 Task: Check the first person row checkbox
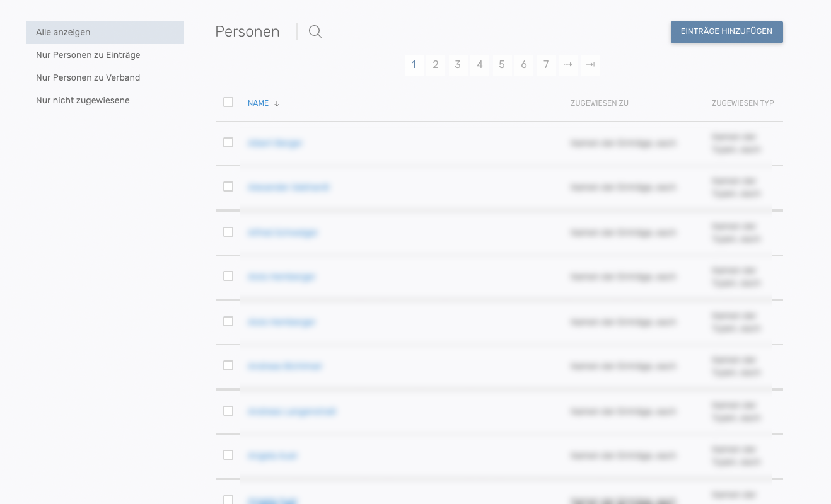tap(228, 142)
